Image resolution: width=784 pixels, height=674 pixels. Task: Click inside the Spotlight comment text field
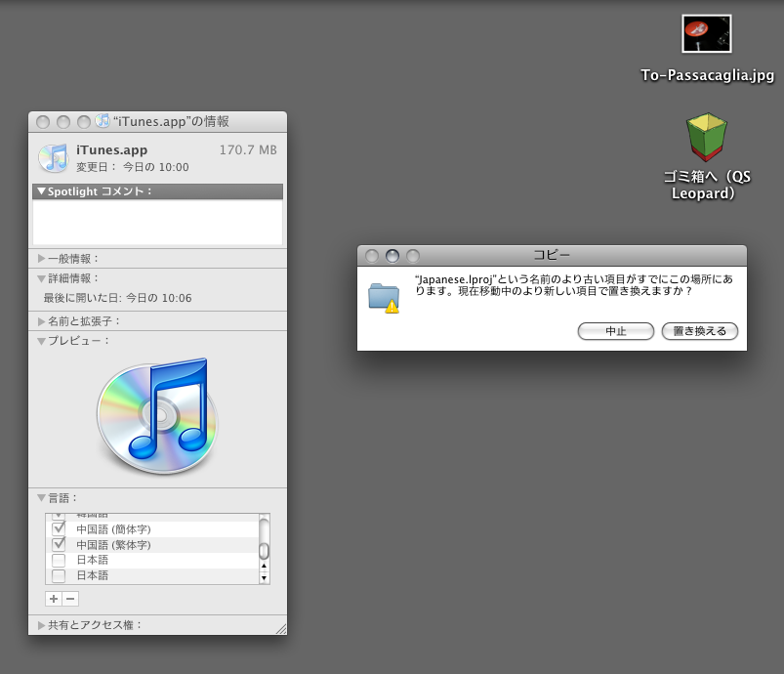pos(157,222)
